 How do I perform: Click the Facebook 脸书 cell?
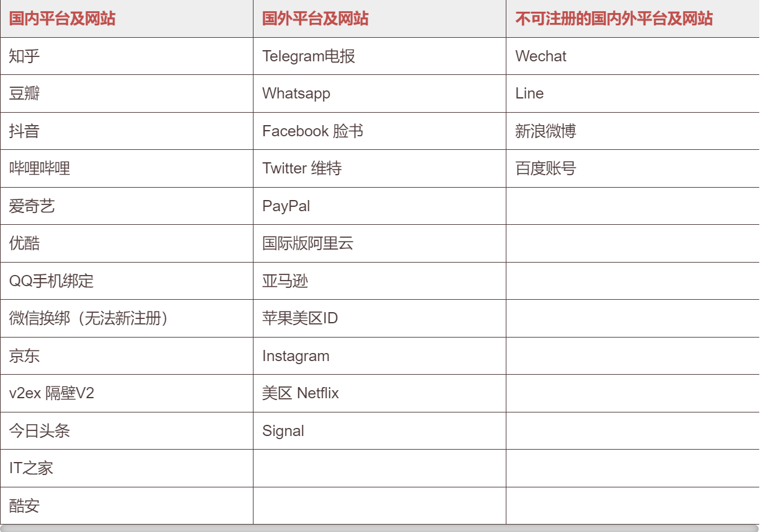[379, 131]
